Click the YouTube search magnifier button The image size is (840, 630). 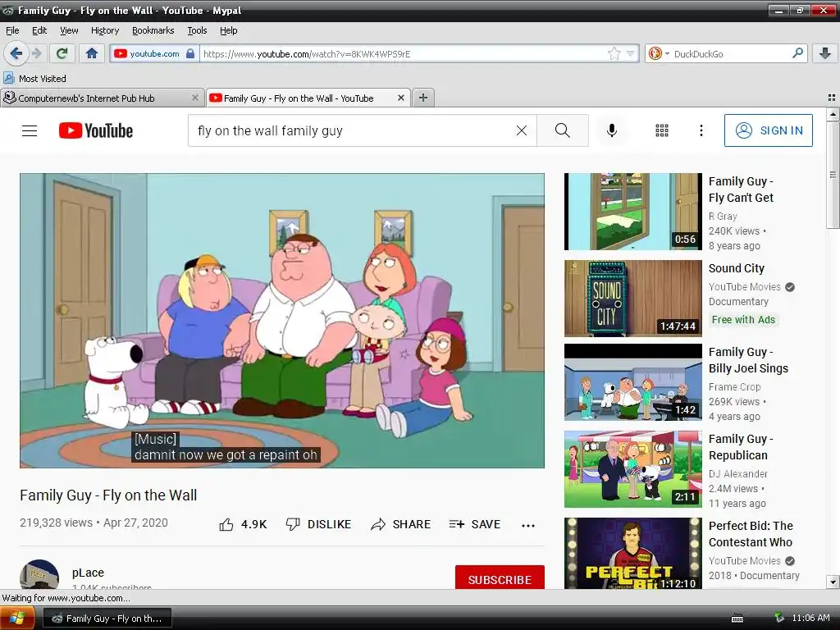563,130
